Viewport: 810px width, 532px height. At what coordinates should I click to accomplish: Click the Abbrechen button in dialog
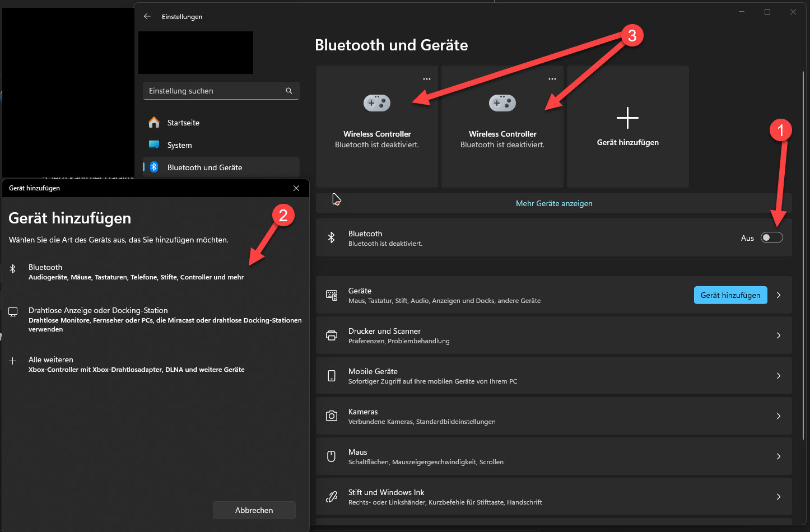pos(254,510)
